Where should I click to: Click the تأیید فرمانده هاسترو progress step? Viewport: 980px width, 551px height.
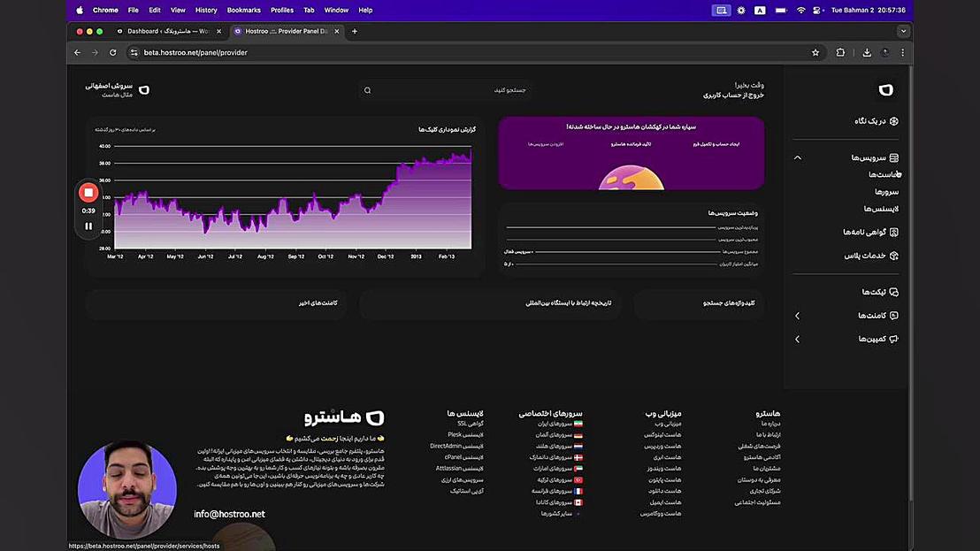631,144
